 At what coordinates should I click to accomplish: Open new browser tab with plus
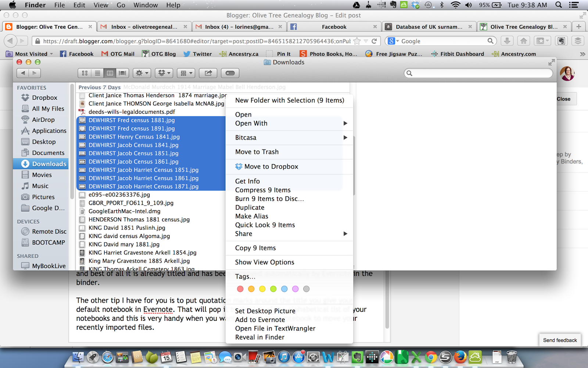(x=579, y=26)
